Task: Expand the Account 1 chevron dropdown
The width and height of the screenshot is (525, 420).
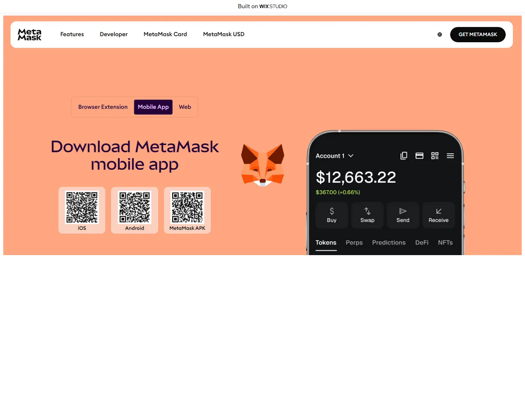Action: [351, 156]
